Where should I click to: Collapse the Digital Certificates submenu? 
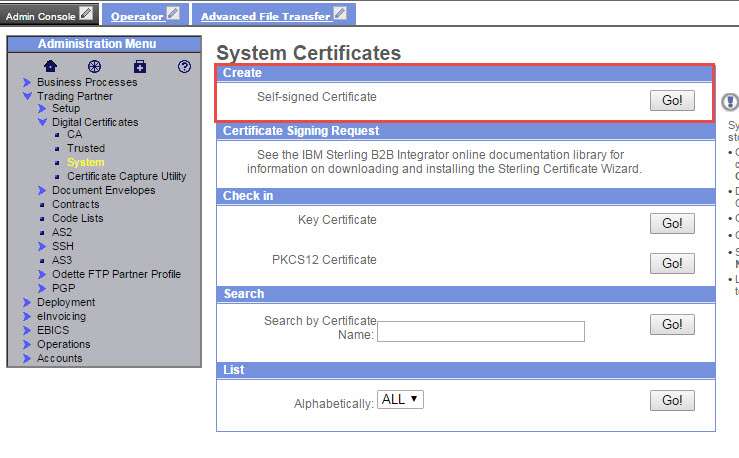[x=42, y=123]
